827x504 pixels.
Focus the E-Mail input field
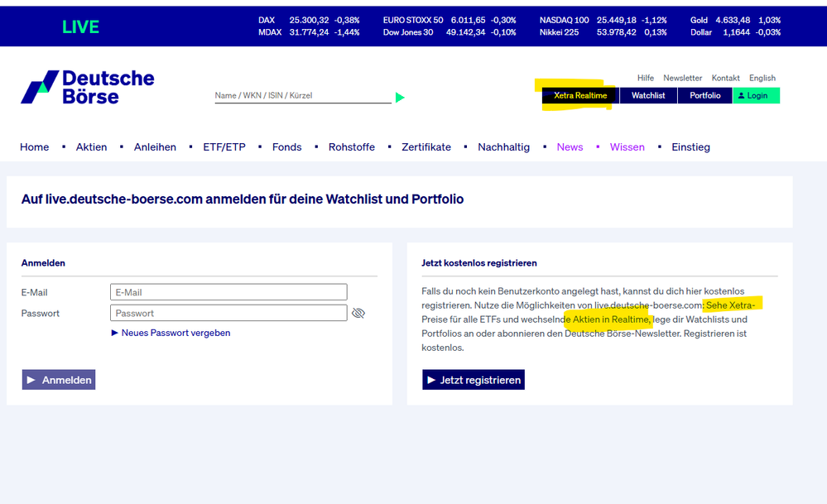[x=228, y=292]
